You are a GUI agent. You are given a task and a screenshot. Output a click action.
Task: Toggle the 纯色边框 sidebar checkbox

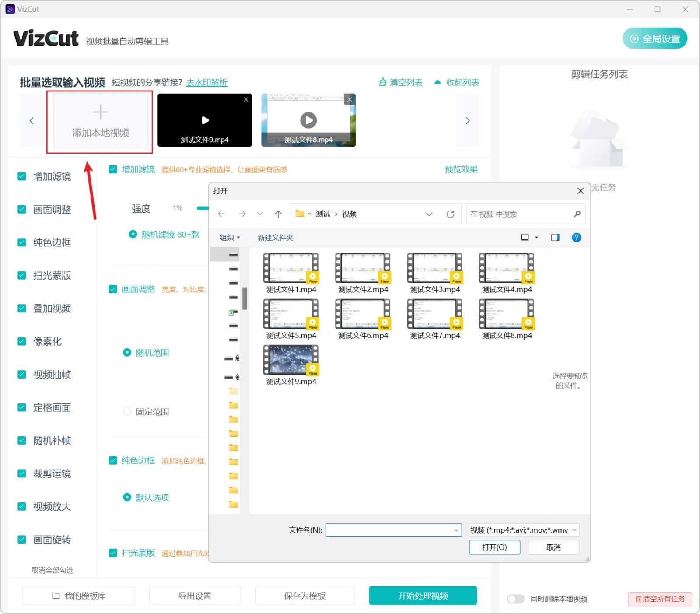(x=21, y=242)
